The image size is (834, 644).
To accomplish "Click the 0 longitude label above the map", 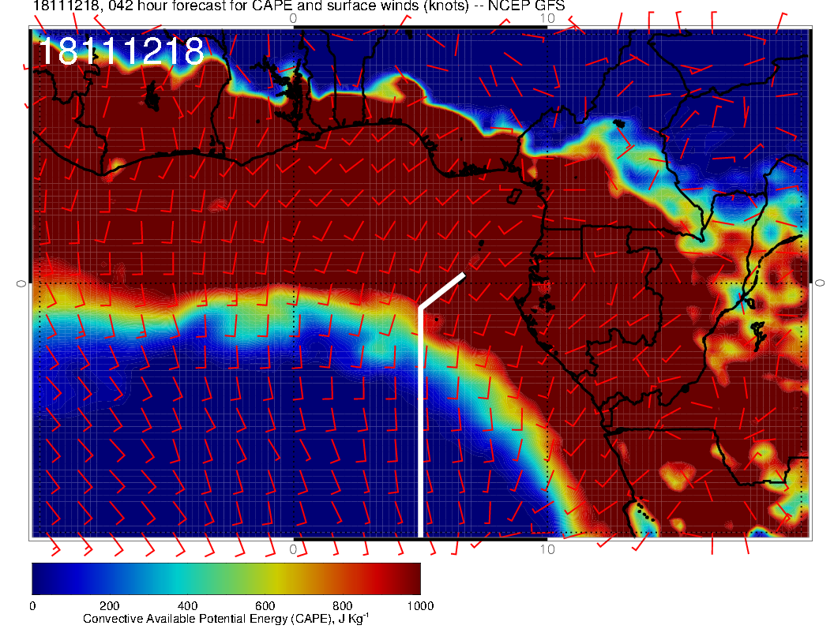I will [294, 17].
